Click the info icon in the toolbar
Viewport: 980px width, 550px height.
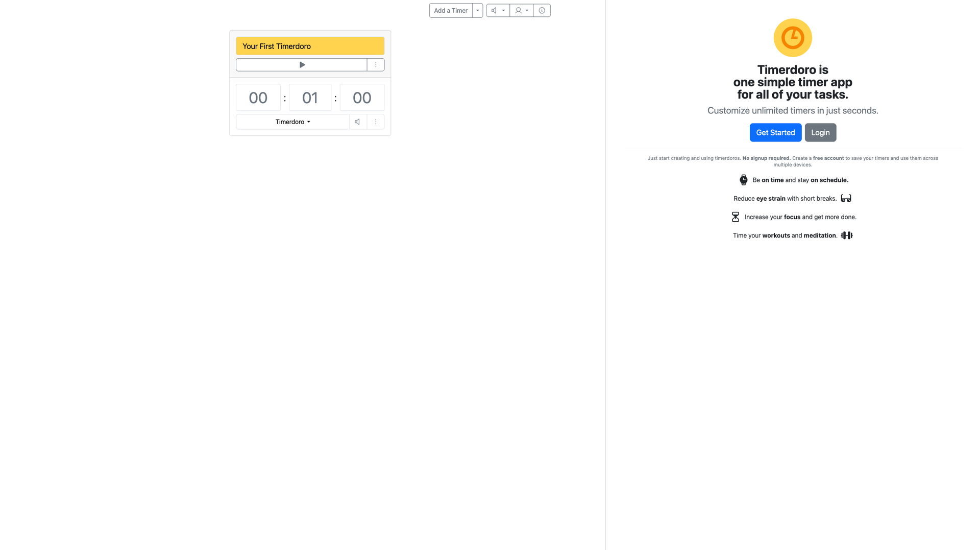(x=542, y=10)
